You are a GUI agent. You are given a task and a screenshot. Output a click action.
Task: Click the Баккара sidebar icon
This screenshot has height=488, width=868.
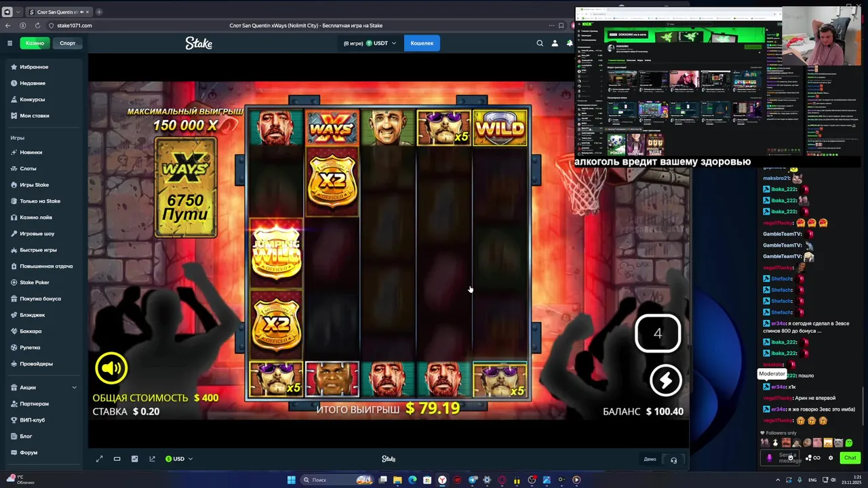tap(14, 331)
